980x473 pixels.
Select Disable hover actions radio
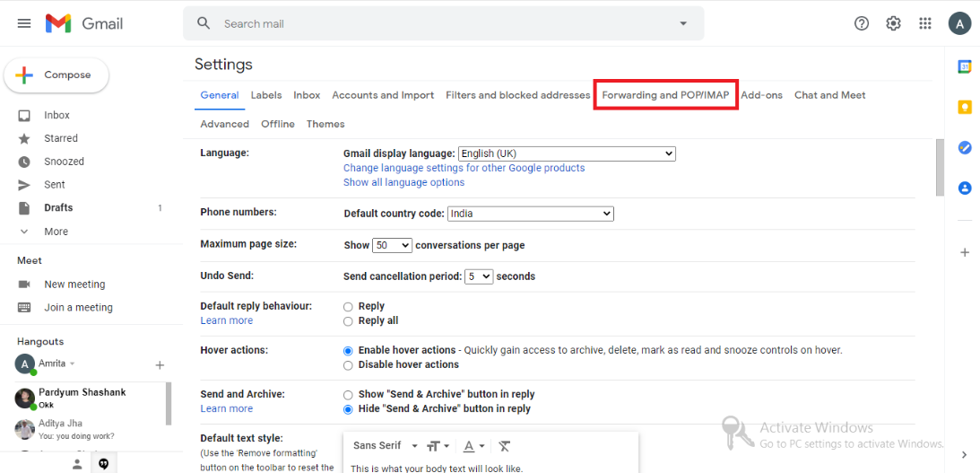click(x=348, y=364)
